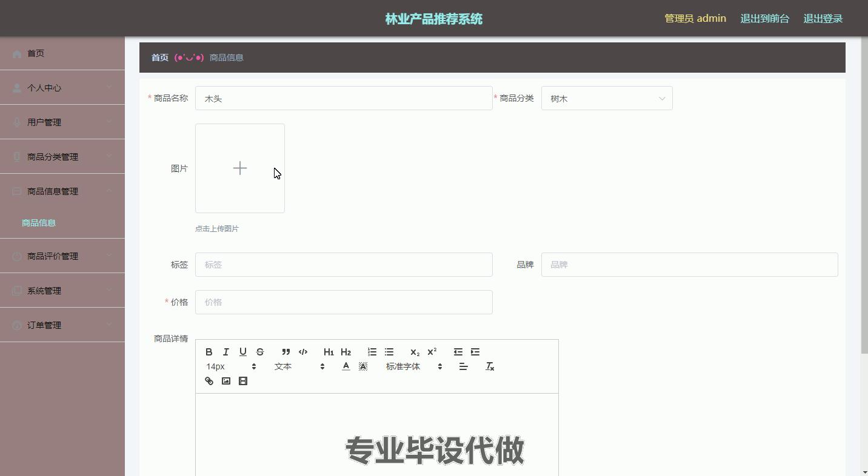Insert a hyperlink via the link icon
This screenshot has width=868, height=476.
(209, 381)
